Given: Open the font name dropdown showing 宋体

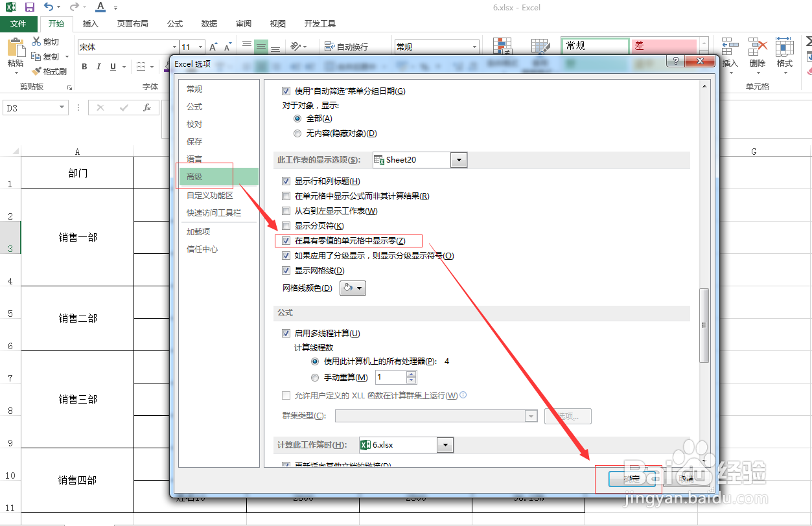Looking at the screenshot, I should [174, 46].
